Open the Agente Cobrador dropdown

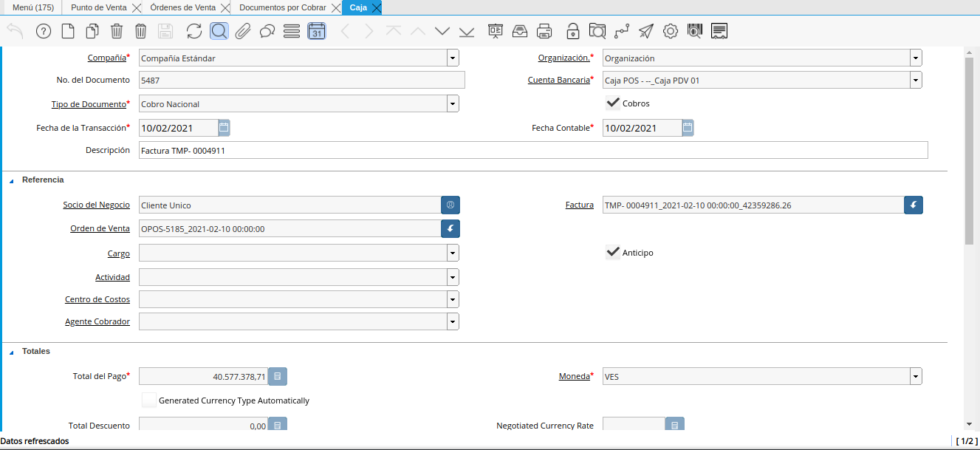pos(453,321)
